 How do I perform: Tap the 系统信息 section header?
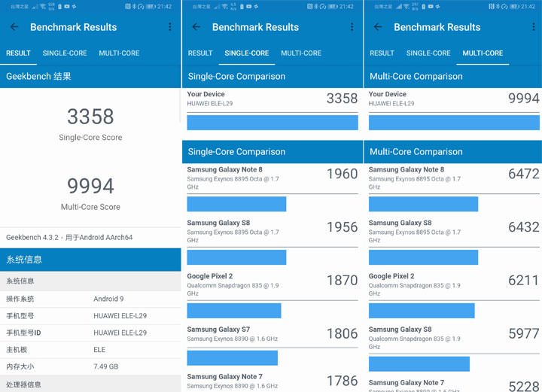(90, 260)
